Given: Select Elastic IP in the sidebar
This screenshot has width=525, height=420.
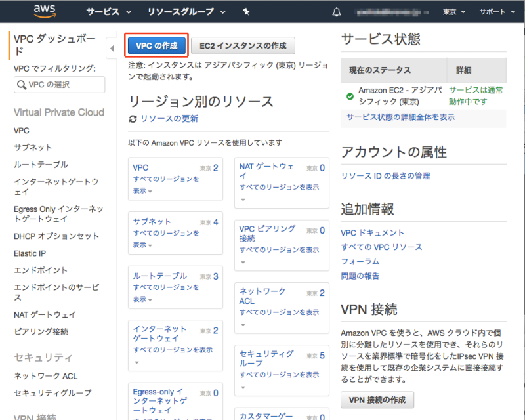Looking at the screenshot, I should tap(30, 253).
